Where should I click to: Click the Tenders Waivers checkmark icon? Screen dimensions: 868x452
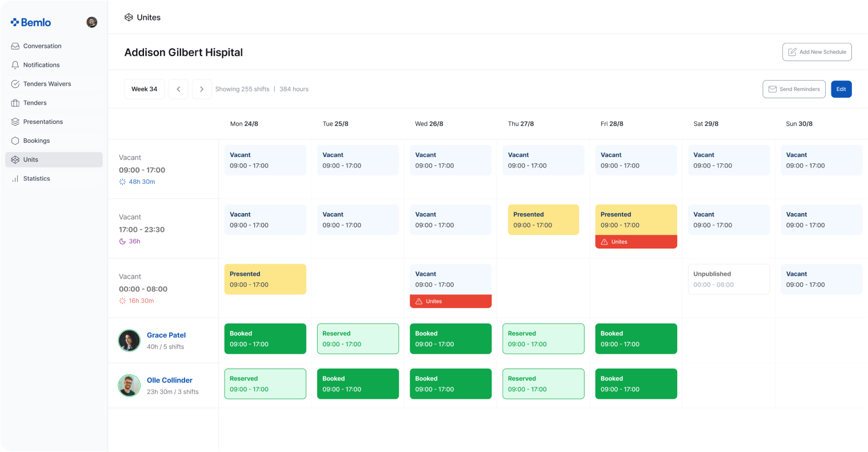point(15,84)
